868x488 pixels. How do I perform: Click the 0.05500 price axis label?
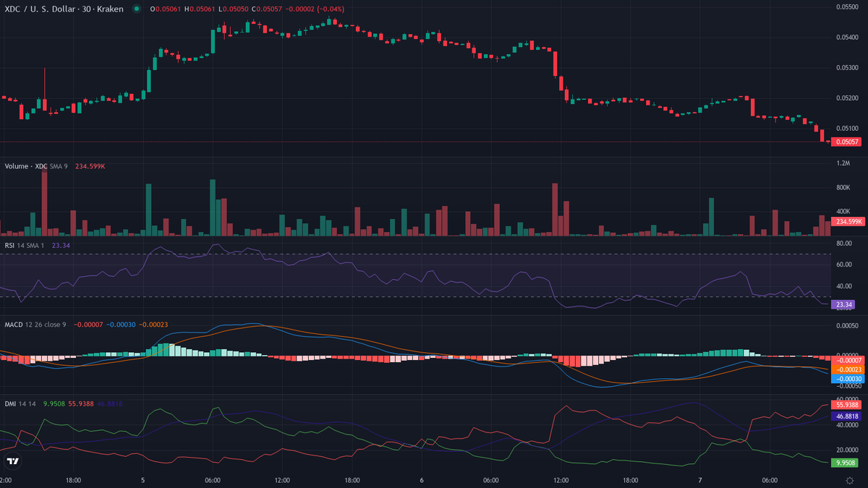click(847, 7)
